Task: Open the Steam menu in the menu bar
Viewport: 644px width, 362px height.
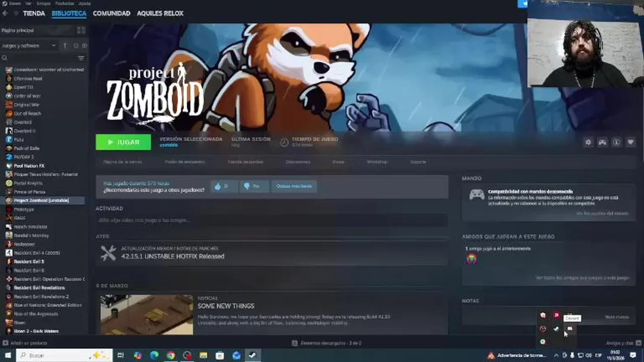Action: pos(15,3)
